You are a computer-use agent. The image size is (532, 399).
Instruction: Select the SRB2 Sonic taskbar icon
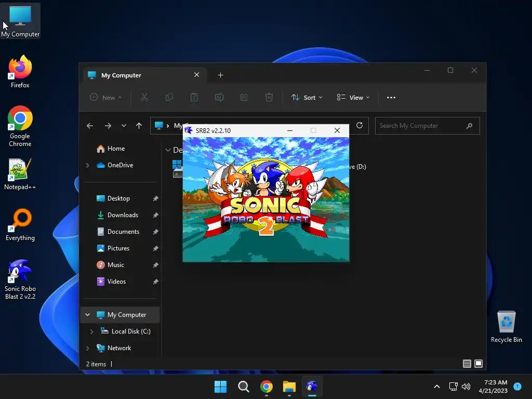coord(312,387)
